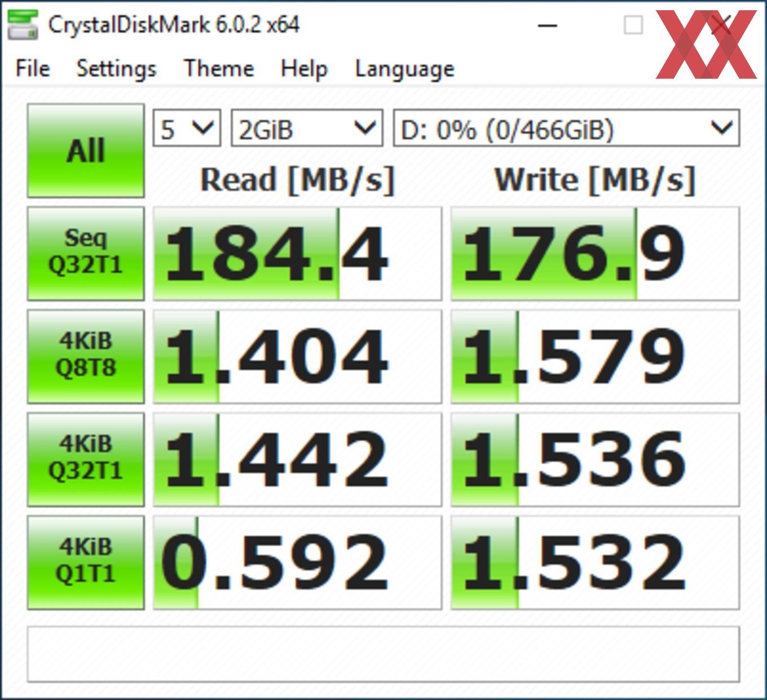767x700 pixels.
Task: Click the empty comment field at the bottom
Action: [x=383, y=654]
